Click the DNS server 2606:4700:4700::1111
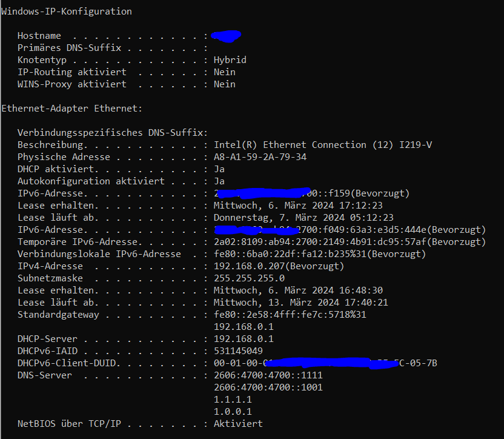504x439 pixels. [268, 375]
